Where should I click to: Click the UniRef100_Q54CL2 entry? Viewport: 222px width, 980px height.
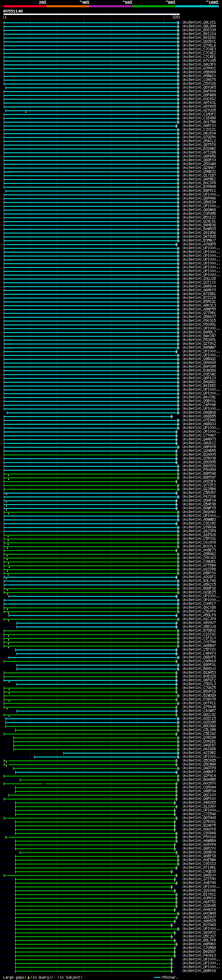pos(199,141)
